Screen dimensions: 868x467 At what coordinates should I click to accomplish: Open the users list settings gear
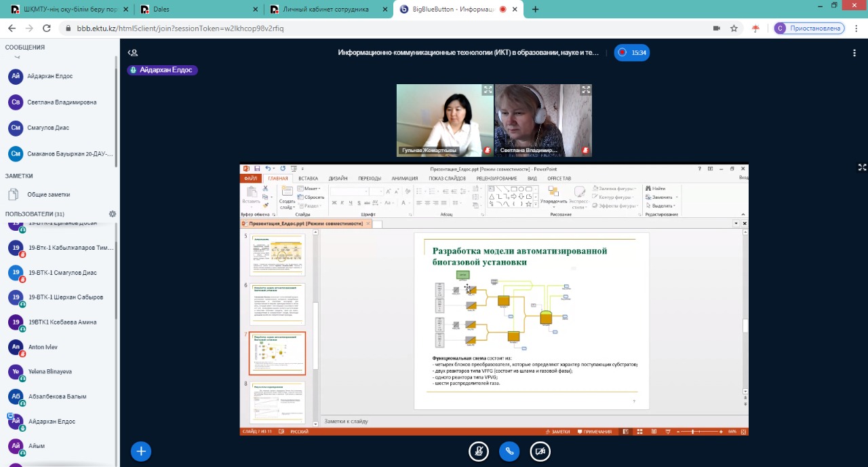[x=113, y=214]
